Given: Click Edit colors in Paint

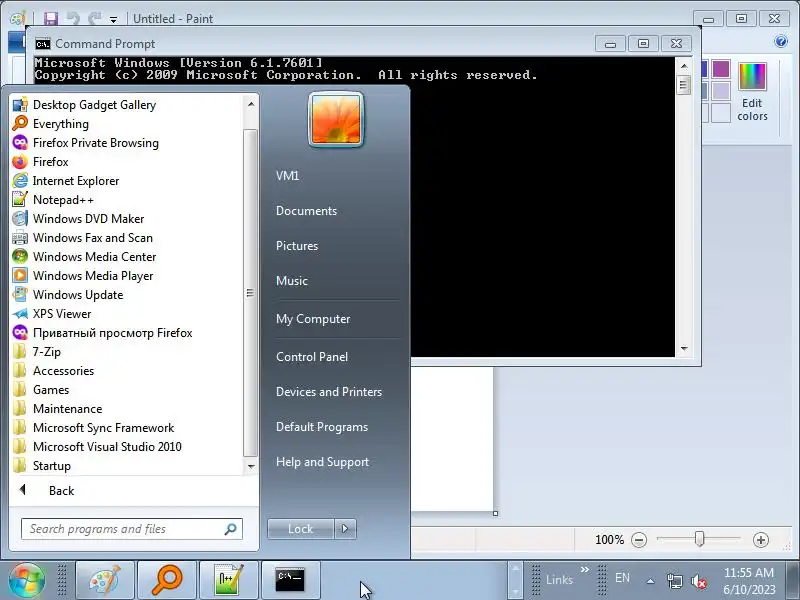Looking at the screenshot, I should click(x=752, y=92).
